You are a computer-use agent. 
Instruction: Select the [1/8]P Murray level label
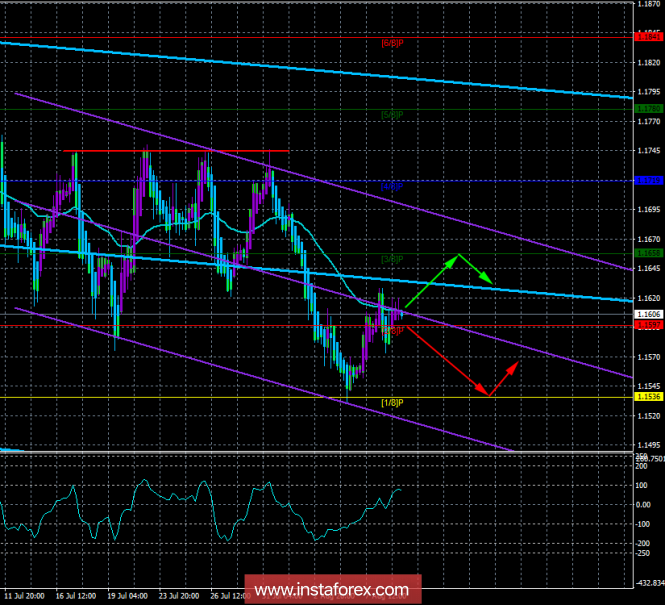pyautogui.click(x=392, y=402)
